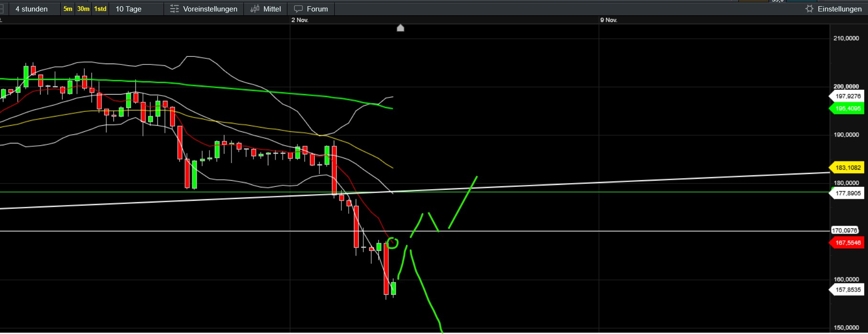Click the 150,0000 axis value
The width and height of the screenshot is (868, 334).
click(x=846, y=328)
